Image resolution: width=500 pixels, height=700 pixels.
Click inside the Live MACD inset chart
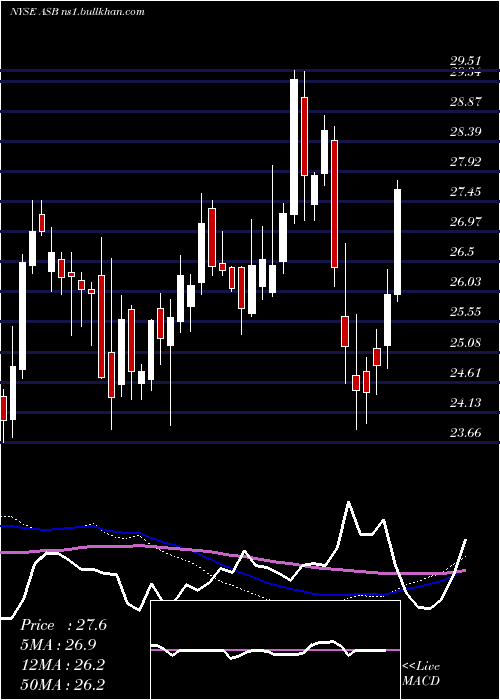coord(275,650)
